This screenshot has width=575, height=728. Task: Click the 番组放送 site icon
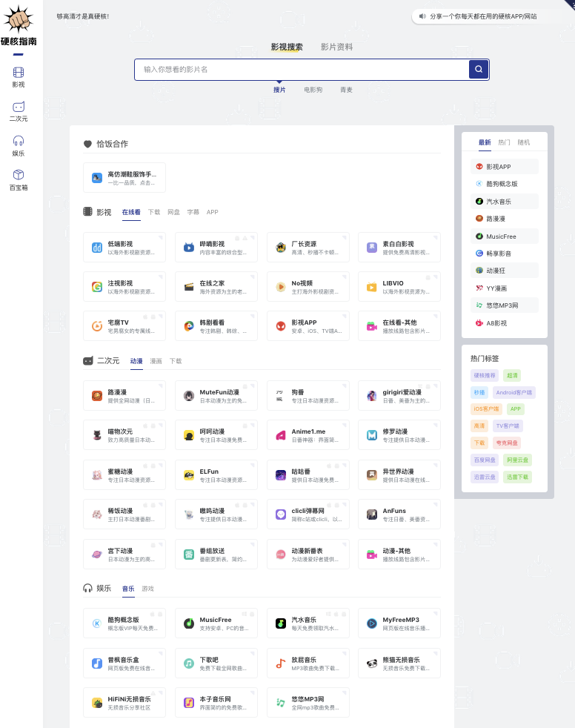189,555
